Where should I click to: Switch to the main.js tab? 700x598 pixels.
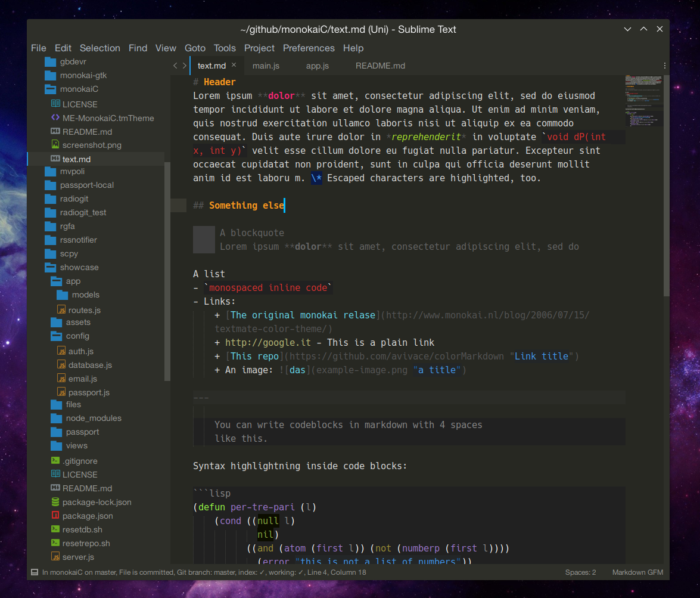click(266, 66)
